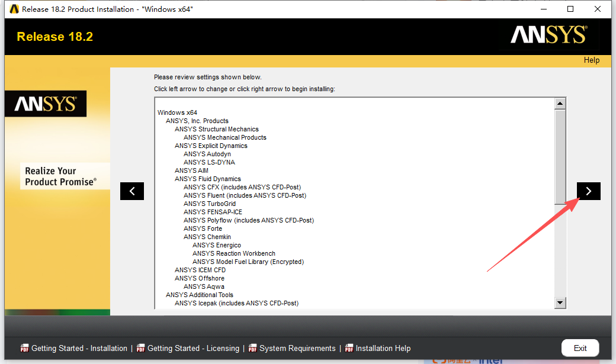Click the ANSYS logo in header
Screen dimensions: 616x364
(x=548, y=36)
